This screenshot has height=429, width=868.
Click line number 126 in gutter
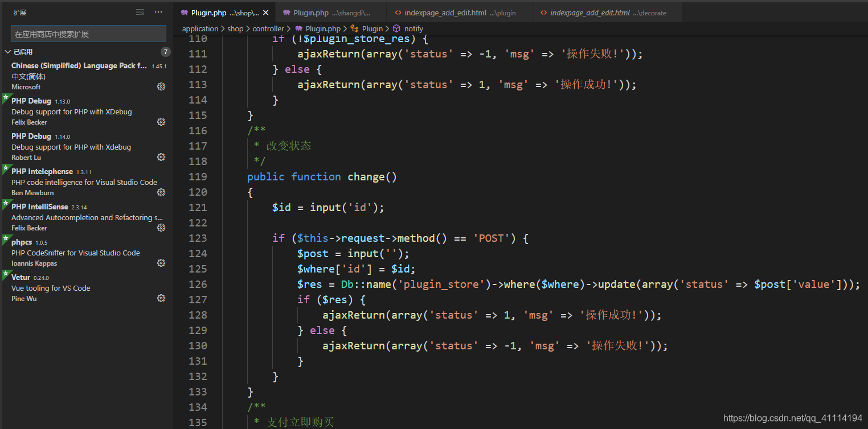pos(198,284)
